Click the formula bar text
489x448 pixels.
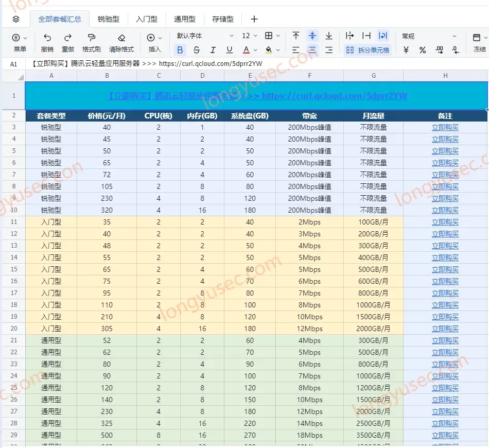pyautogui.click(x=147, y=64)
